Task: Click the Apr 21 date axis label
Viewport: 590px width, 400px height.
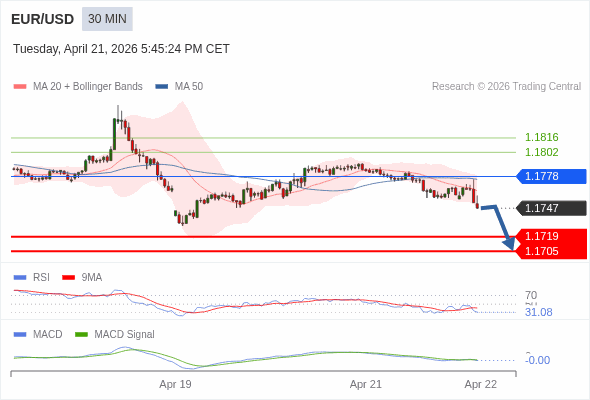Action: pos(366,384)
